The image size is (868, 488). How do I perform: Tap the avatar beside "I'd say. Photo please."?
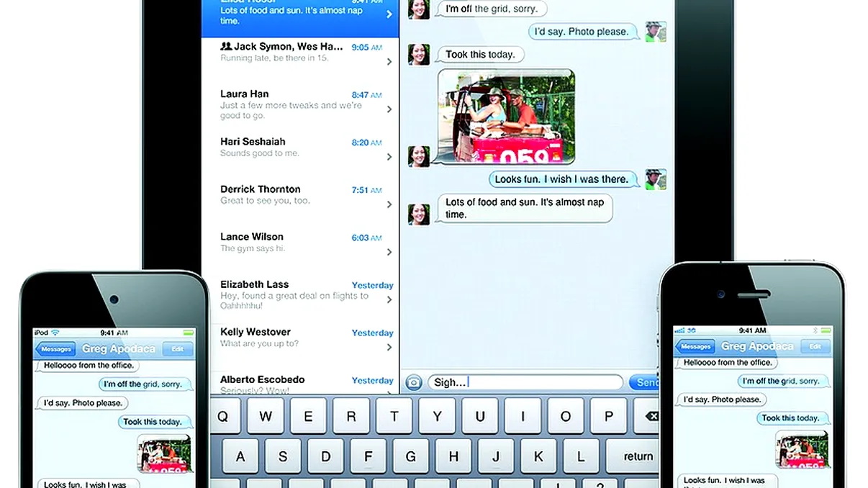click(655, 32)
